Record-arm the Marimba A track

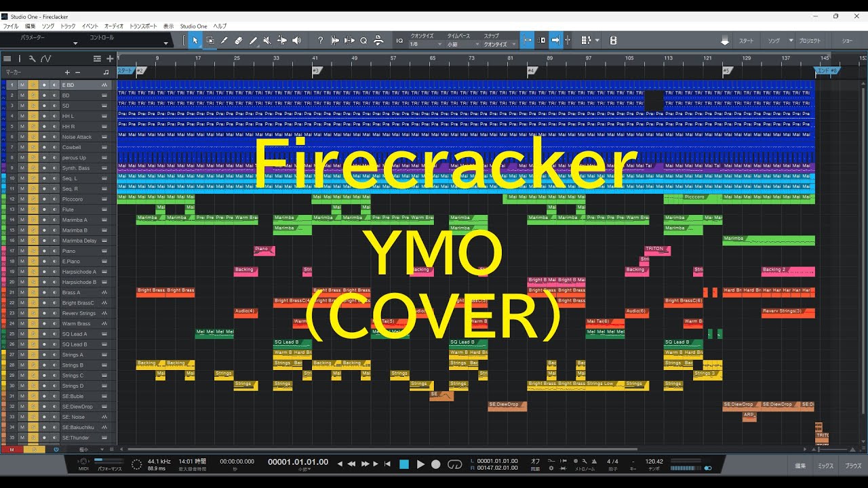point(43,220)
